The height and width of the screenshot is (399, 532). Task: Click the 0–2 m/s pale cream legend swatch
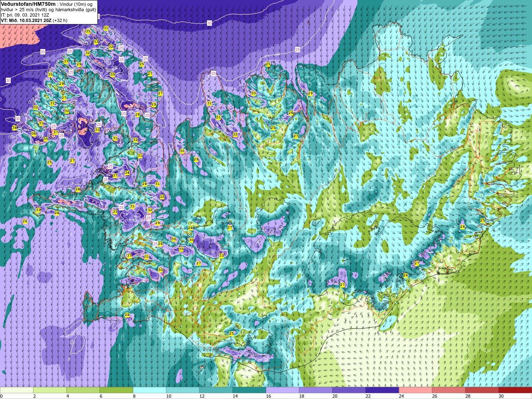point(17,390)
